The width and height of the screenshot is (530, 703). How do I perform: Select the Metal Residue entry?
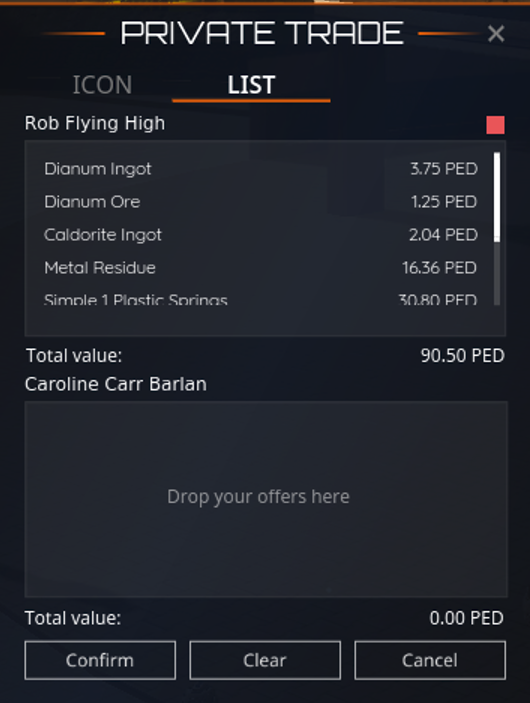point(261,268)
